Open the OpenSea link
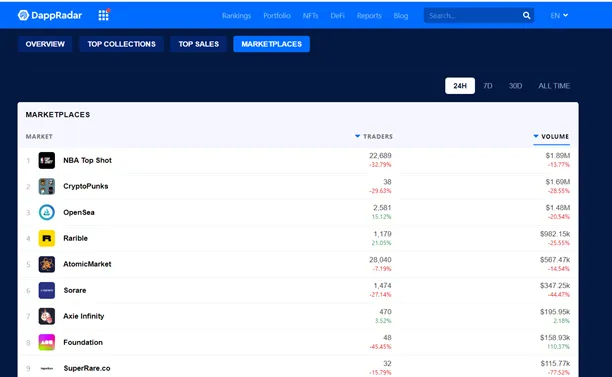This screenshot has width=612, height=377. pos(79,212)
